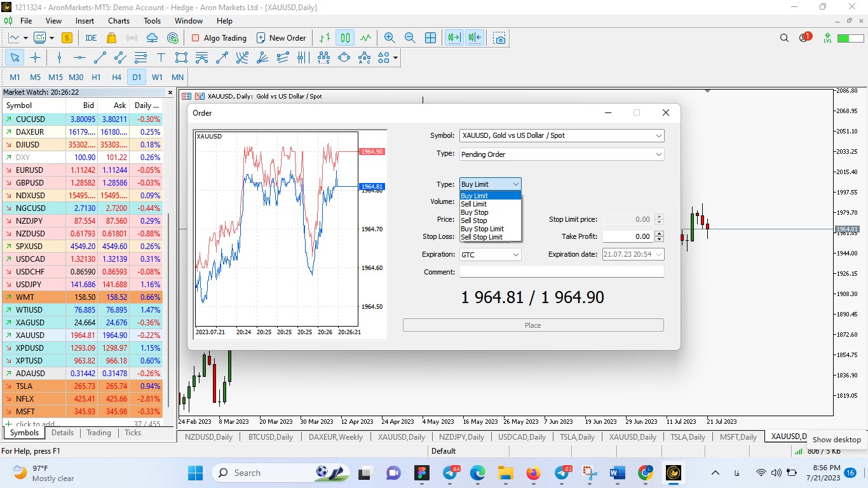This screenshot has width=868, height=488.
Task: Switch to the W1 timeframe
Action: click(157, 77)
